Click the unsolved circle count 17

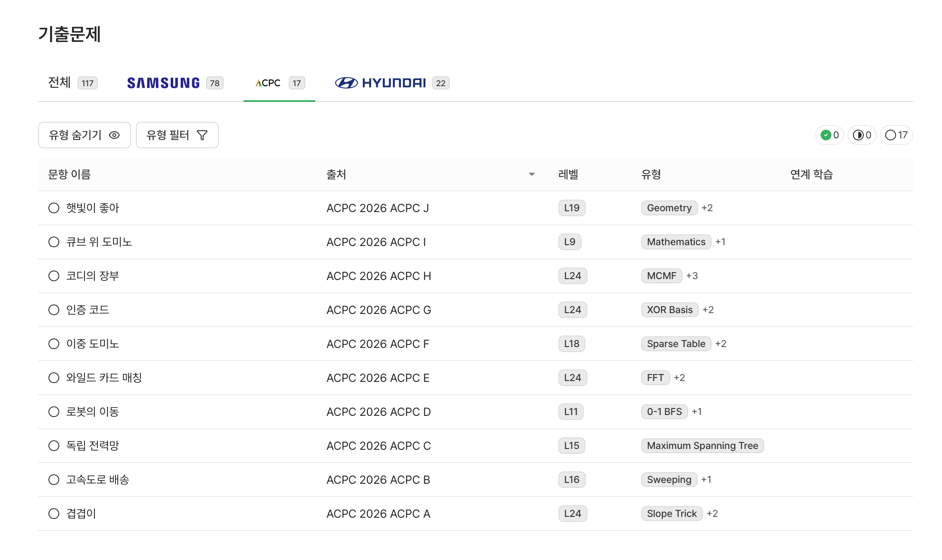tap(896, 135)
